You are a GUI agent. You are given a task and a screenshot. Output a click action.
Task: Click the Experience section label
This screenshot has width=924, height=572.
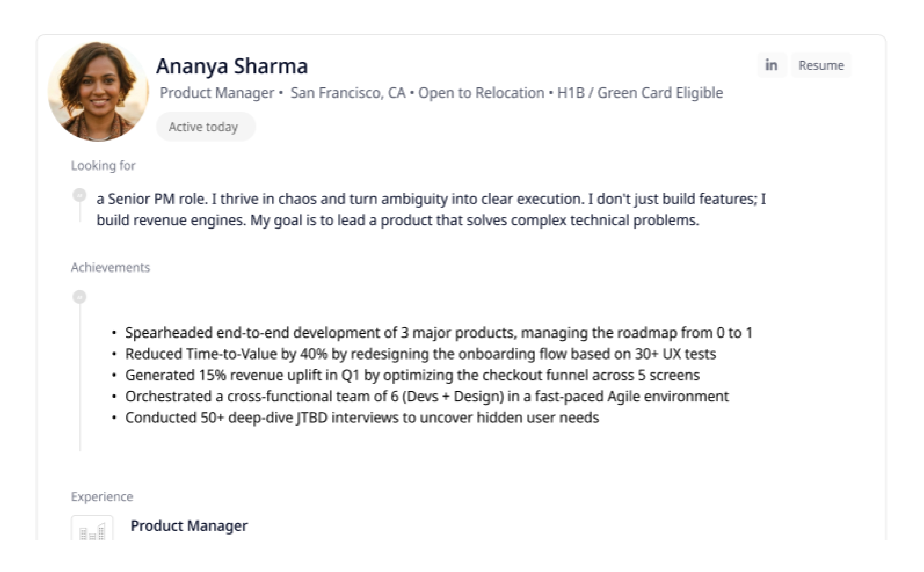102,497
